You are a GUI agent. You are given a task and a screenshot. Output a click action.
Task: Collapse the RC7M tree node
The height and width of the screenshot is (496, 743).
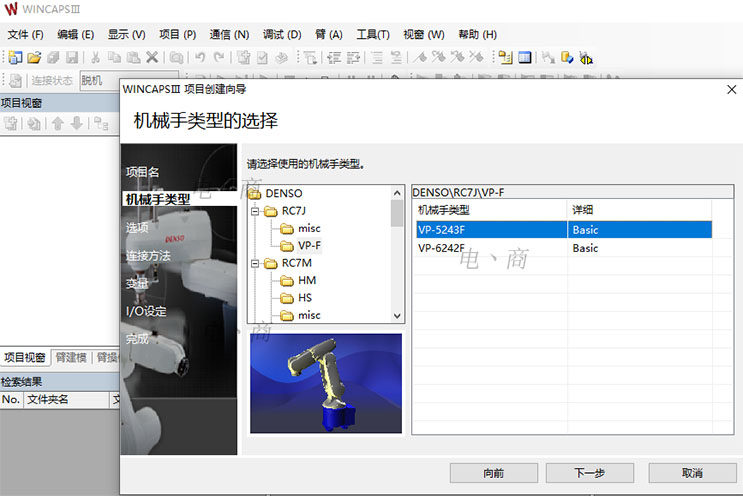(255, 263)
